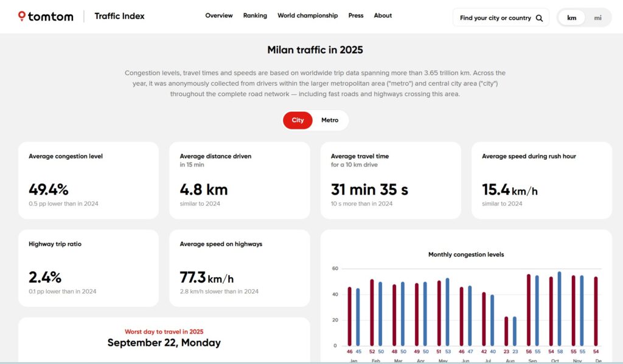Screen dimensions: 623x364
Task: Open the Press page
Action: pos(355,15)
